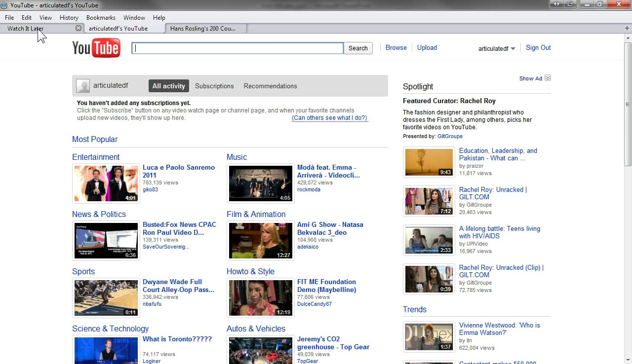Open the Autos & Vehicles category
Viewport: 632px width, 364px height.
pyautogui.click(x=256, y=328)
